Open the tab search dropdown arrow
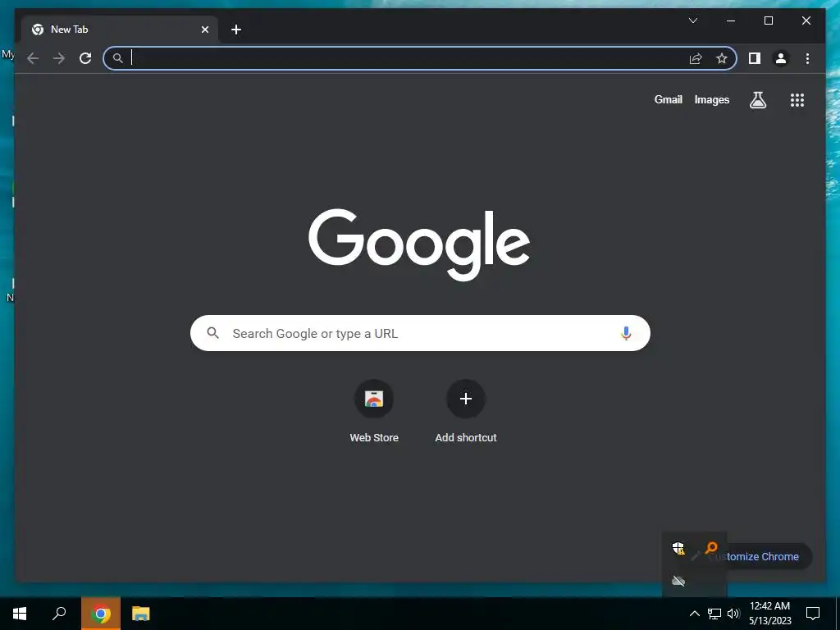 tap(692, 21)
